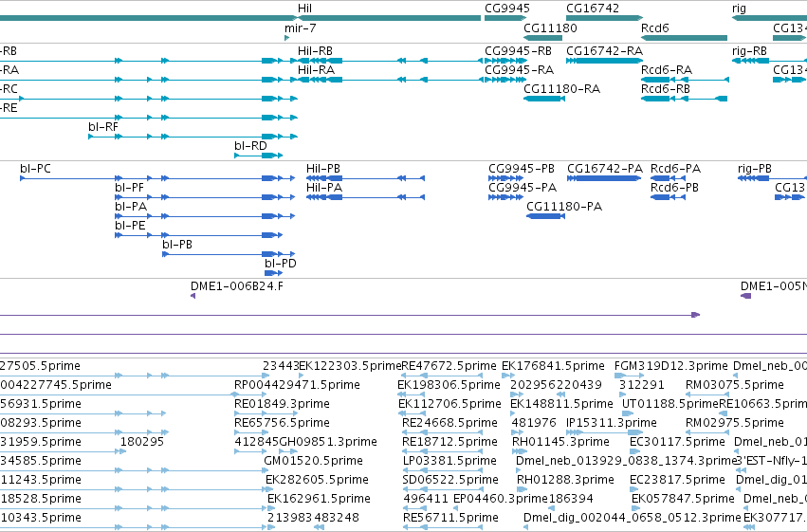Open the bl-RD transcript

(258, 156)
